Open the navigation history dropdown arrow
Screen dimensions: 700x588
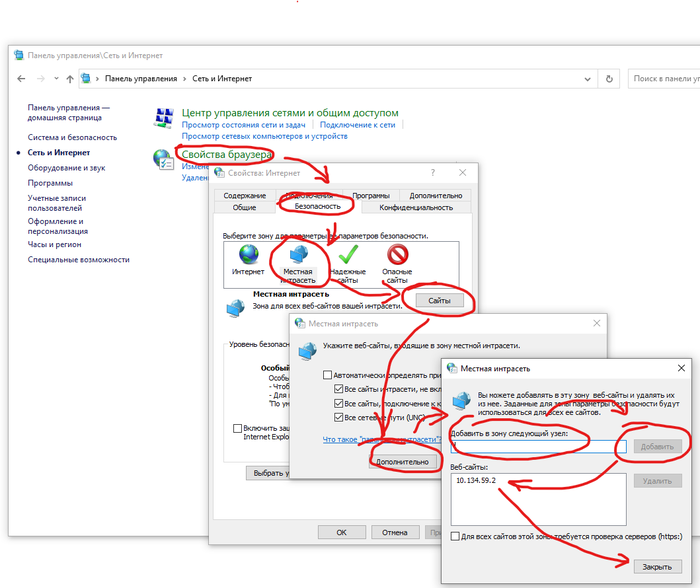tap(56, 78)
